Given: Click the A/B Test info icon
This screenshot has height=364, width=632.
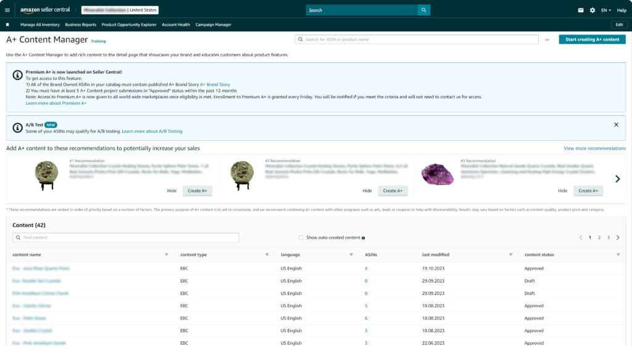Looking at the screenshot, I should pyautogui.click(x=17, y=128).
